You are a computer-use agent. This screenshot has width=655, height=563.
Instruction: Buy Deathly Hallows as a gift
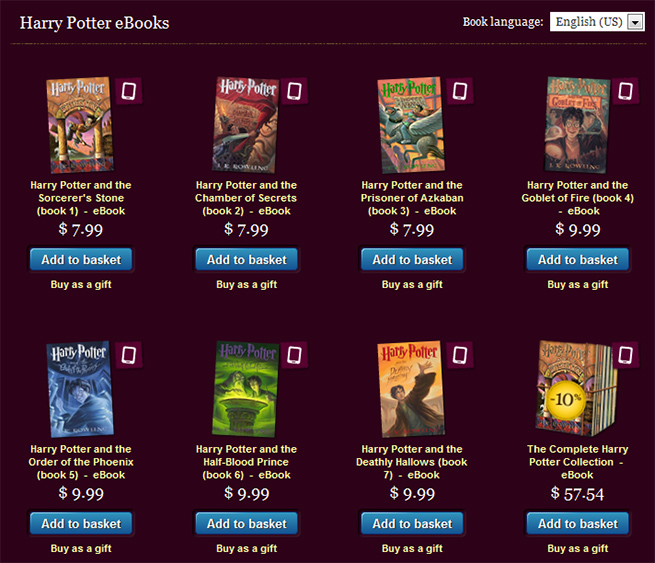[x=412, y=548]
